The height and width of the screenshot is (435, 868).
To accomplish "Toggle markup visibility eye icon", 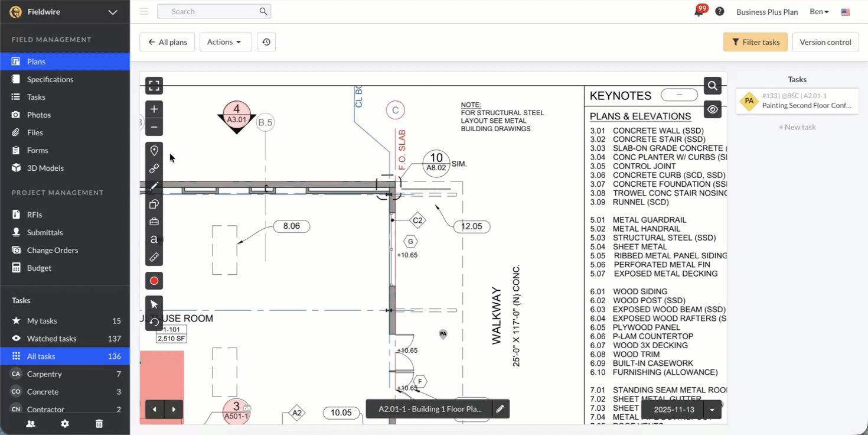I will (713, 109).
